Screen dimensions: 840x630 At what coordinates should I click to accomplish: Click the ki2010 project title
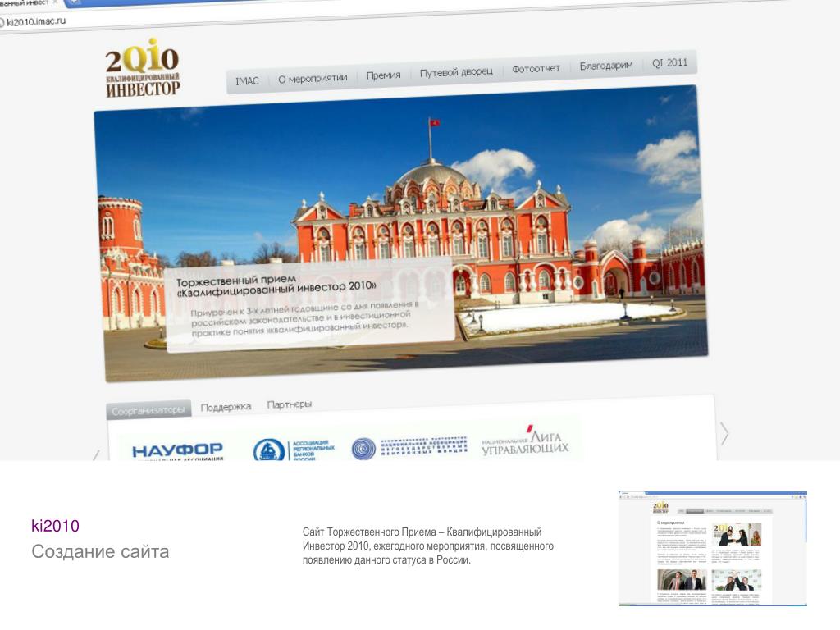[x=55, y=526]
